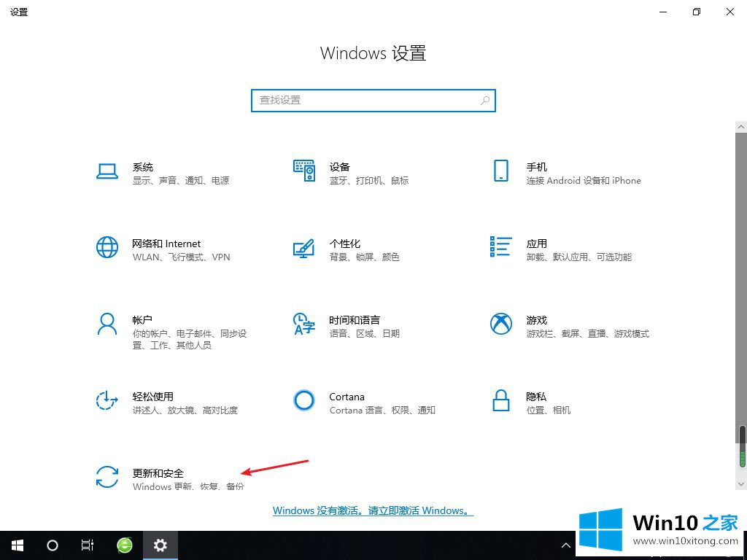Viewport: 747px width, 560px height.
Task: Open the Devices (设备) keyboard icon
Action: 304,171
